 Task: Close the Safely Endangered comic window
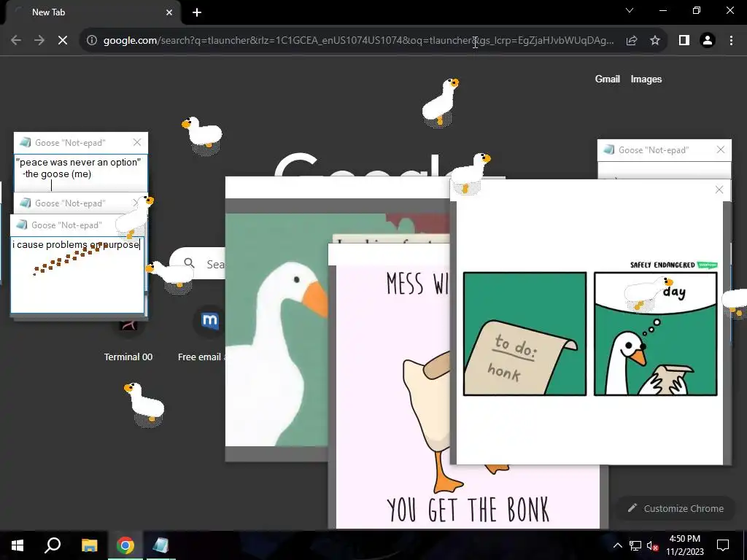pyautogui.click(x=719, y=190)
